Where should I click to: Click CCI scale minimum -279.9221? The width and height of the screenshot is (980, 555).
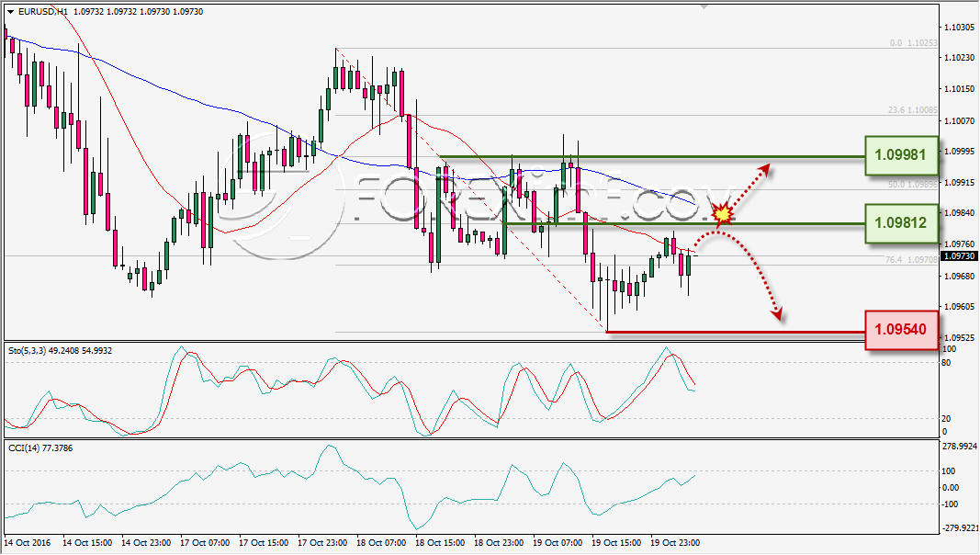click(960, 528)
